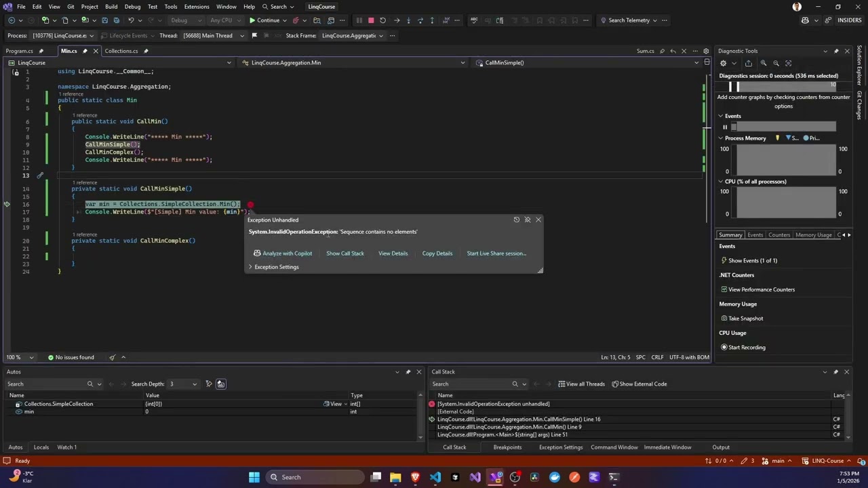Viewport: 868px width, 488px height.
Task: Click the Step Into arrow icon
Action: point(408,20)
